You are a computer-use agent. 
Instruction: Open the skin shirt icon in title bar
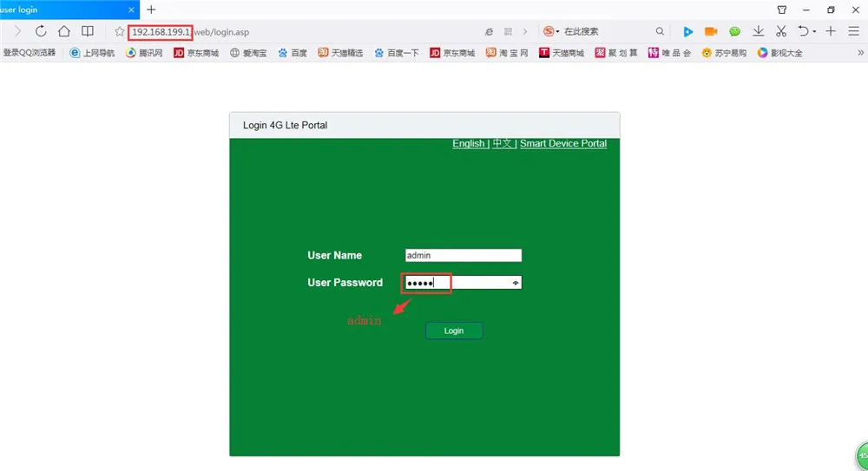(782, 10)
